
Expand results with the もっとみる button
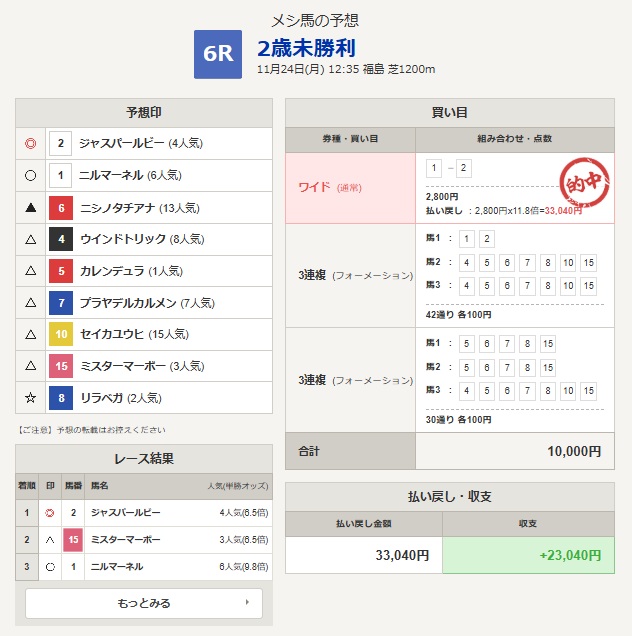144,603
